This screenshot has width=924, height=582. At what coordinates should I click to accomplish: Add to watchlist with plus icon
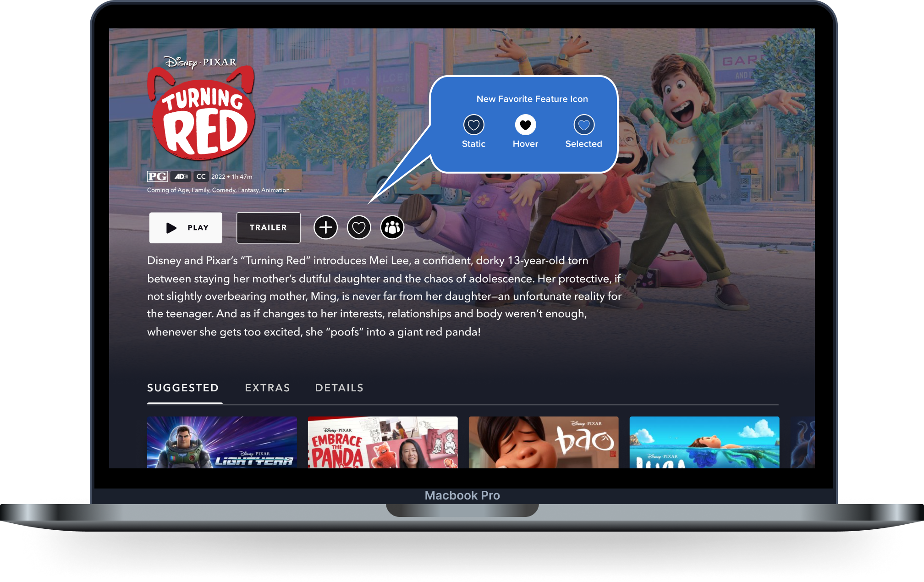pos(325,227)
